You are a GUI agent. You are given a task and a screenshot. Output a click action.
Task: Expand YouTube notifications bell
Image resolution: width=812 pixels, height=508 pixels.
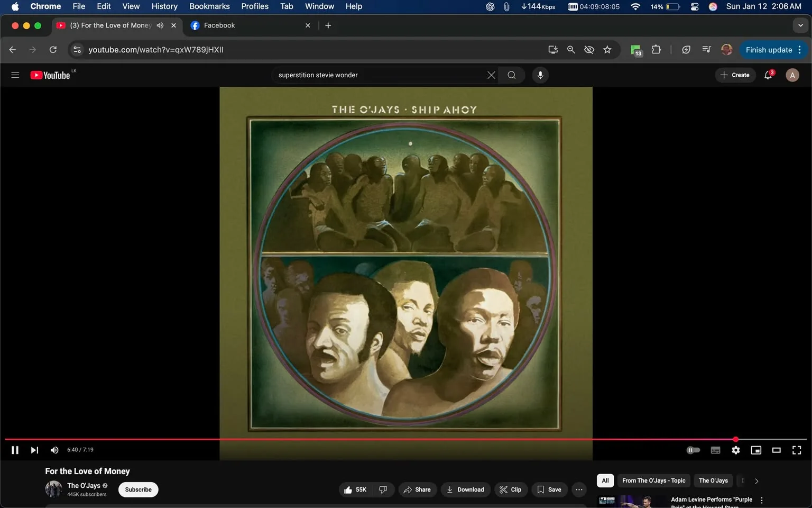tap(768, 75)
